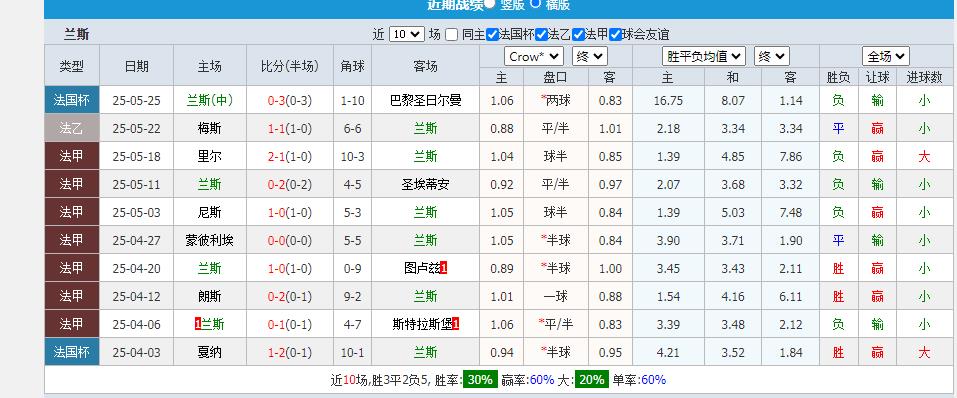Click the 兰斯 team name heading
Viewport: 957px width, 398px height.
point(77,35)
